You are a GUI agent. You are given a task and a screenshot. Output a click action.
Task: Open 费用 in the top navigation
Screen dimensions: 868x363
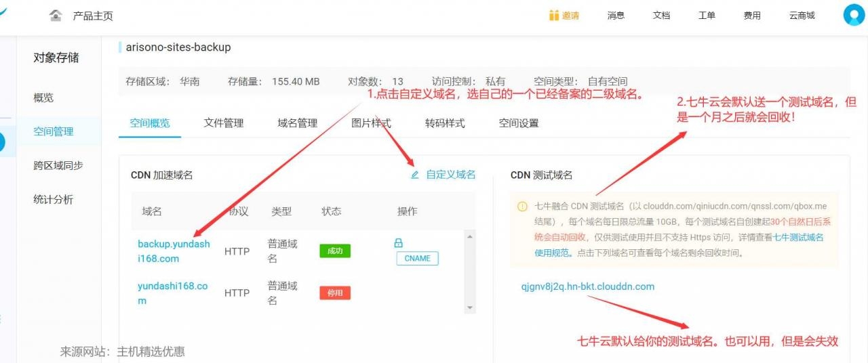752,16
